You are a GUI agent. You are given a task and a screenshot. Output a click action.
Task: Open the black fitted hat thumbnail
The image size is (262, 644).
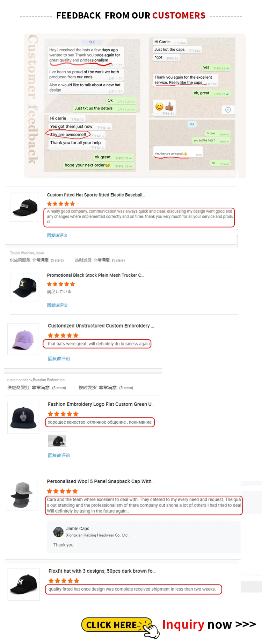click(24, 207)
